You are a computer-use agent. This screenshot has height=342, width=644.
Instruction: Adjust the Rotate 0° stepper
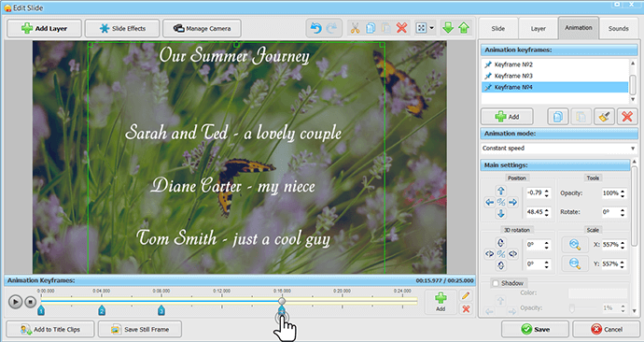click(x=623, y=212)
